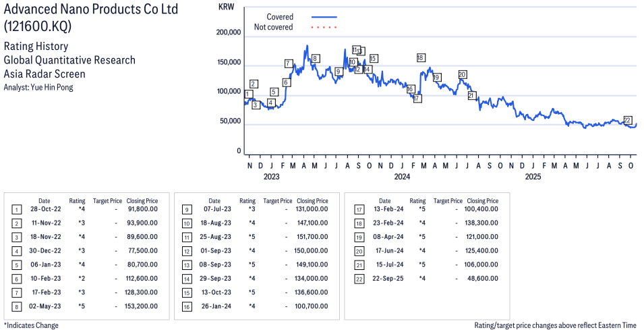Select chart marker 18 near the 2024 peak
Screen dimensions: 644x330
click(421, 58)
